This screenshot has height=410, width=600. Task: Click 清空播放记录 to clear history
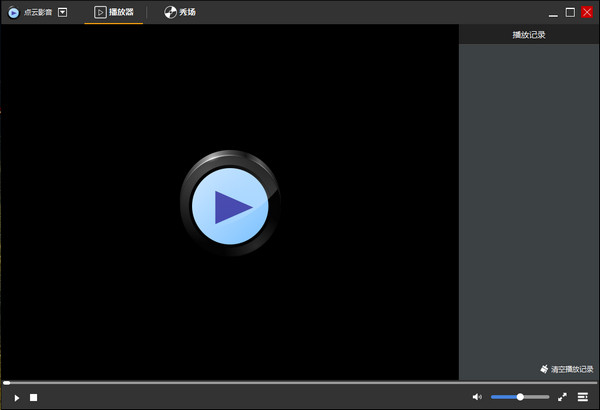tap(567, 369)
